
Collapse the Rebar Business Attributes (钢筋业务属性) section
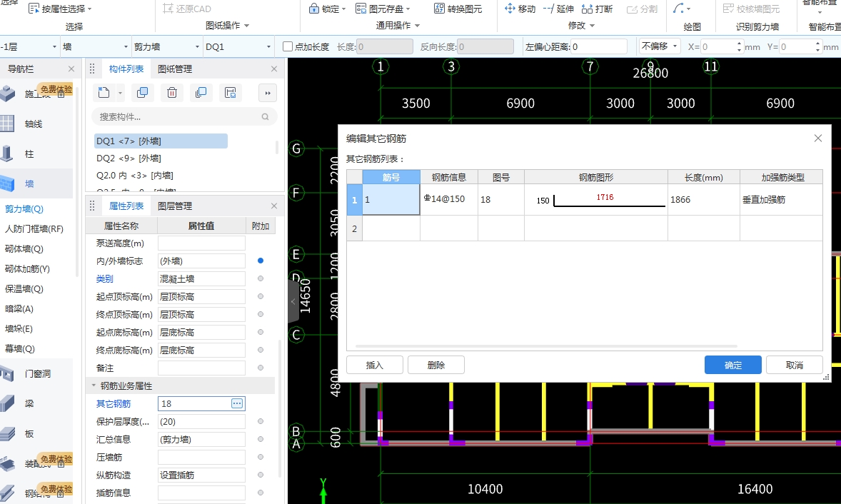(x=94, y=385)
